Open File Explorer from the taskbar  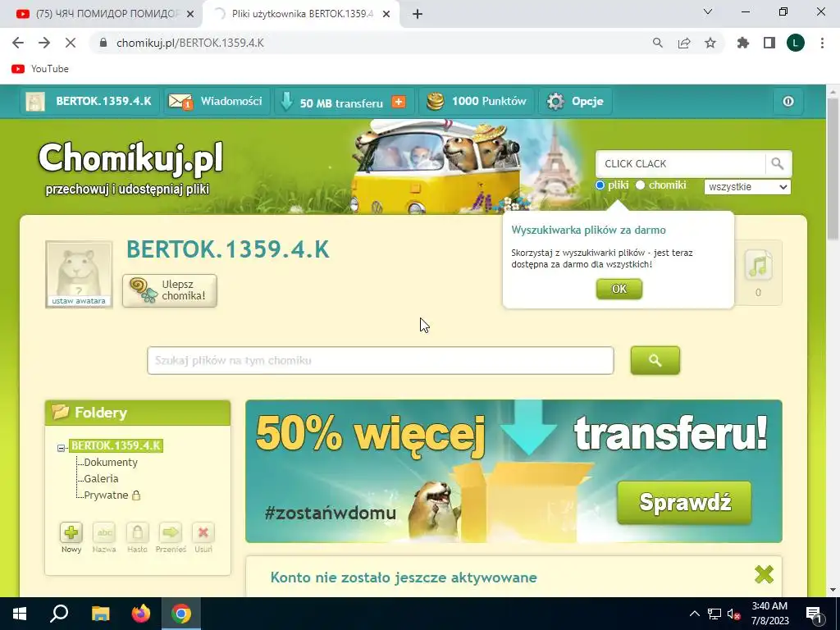[101, 614]
